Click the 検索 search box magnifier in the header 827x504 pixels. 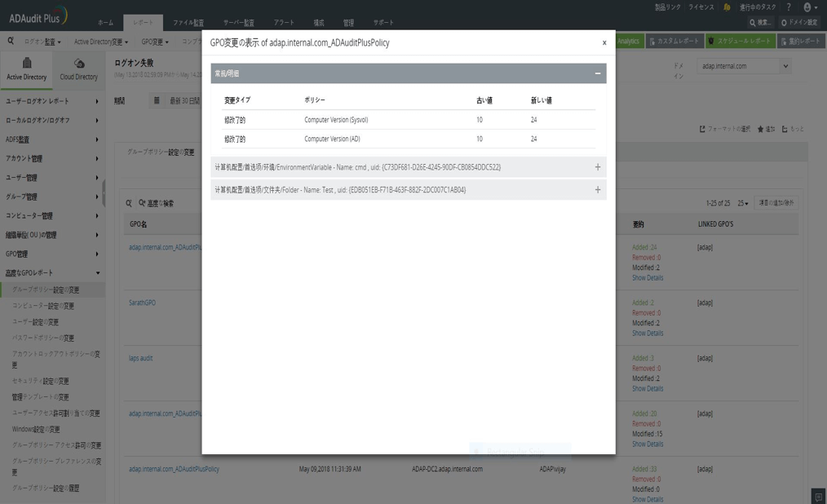coord(753,23)
